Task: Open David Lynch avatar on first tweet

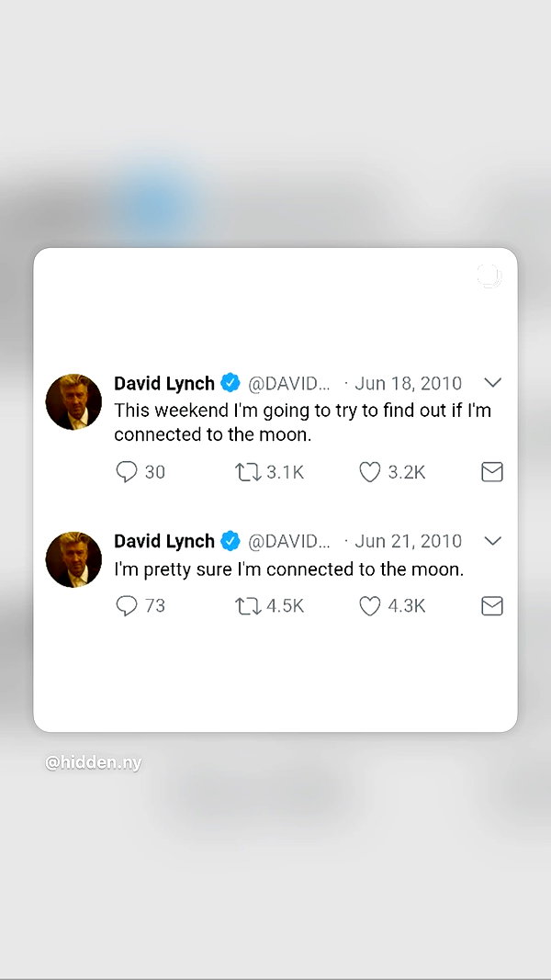Action: [x=73, y=402]
